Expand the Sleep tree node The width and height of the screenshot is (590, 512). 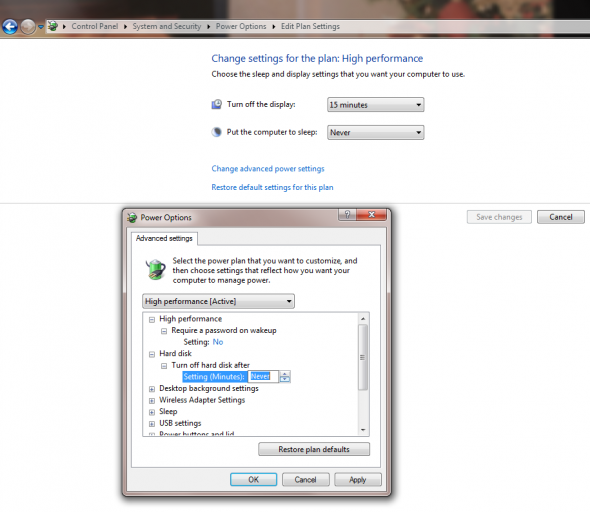152,412
